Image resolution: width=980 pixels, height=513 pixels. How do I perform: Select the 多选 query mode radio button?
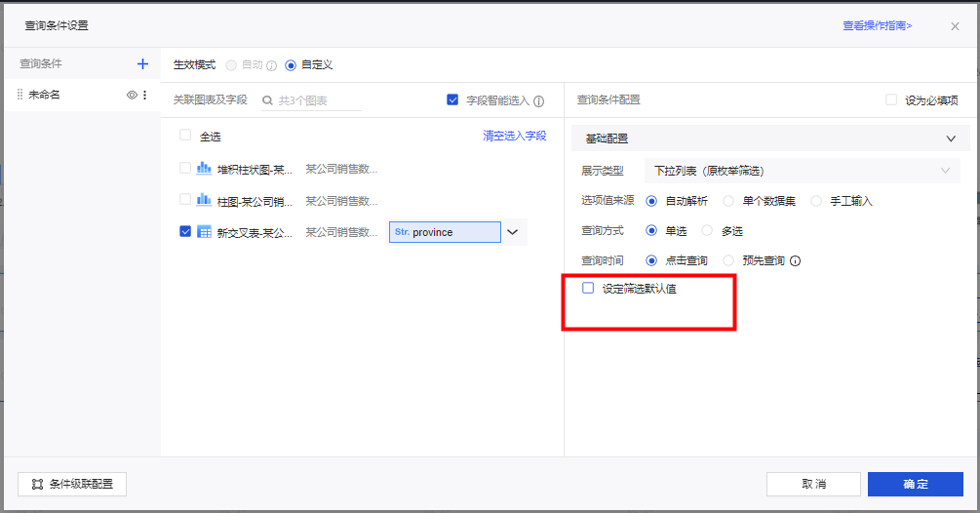[x=708, y=231]
